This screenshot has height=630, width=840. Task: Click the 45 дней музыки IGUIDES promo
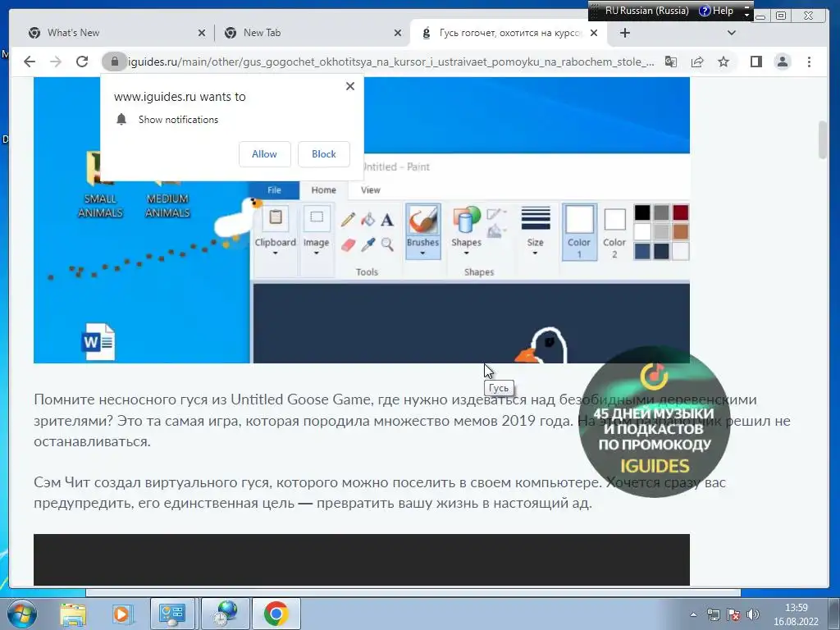[655, 422]
